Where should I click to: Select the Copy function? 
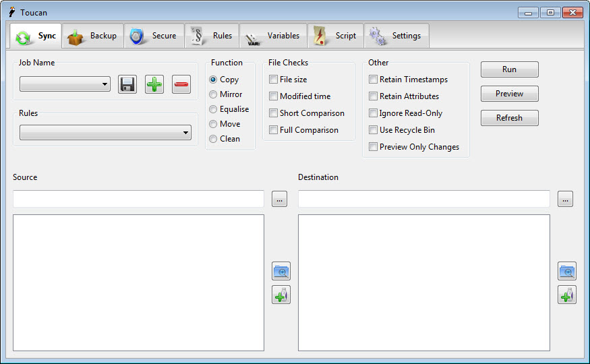[x=224, y=80]
